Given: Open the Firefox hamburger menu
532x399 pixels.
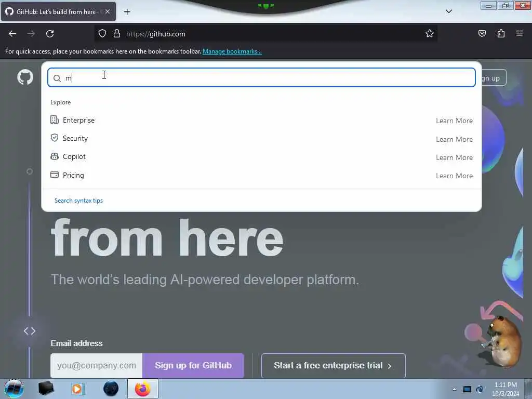Looking at the screenshot, I should [x=520, y=33].
